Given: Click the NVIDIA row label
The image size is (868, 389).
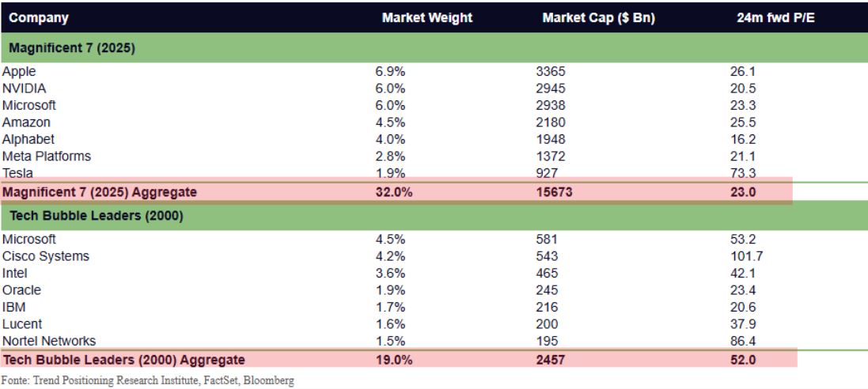Looking at the screenshot, I should [x=25, y=89].
